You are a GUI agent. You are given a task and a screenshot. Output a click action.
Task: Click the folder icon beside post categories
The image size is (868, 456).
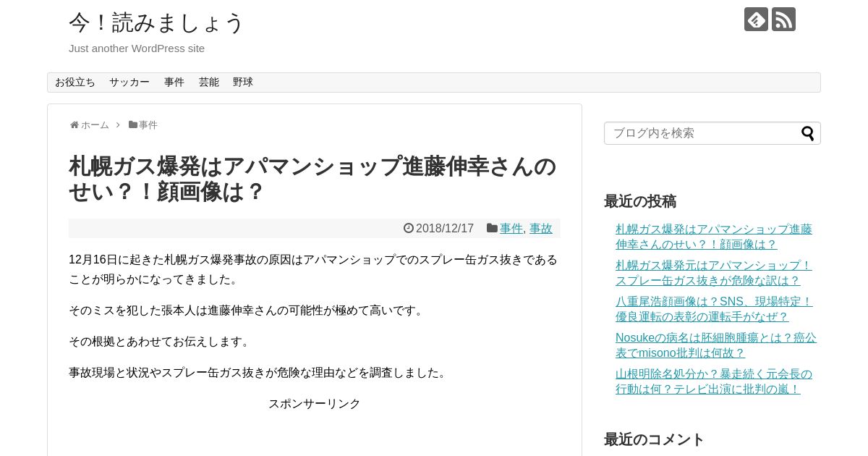pyautogui.click(x=492, y=228)
